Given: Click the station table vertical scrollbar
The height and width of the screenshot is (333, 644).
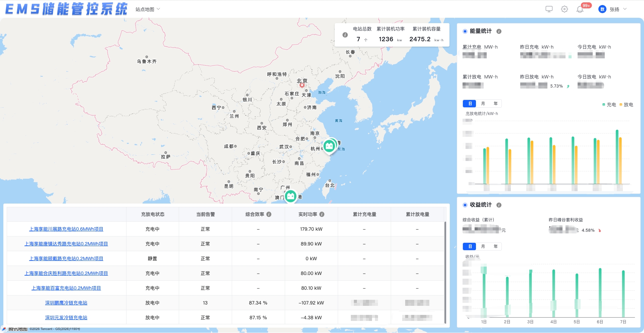Looking at the screenshot, I should point(445,272).
